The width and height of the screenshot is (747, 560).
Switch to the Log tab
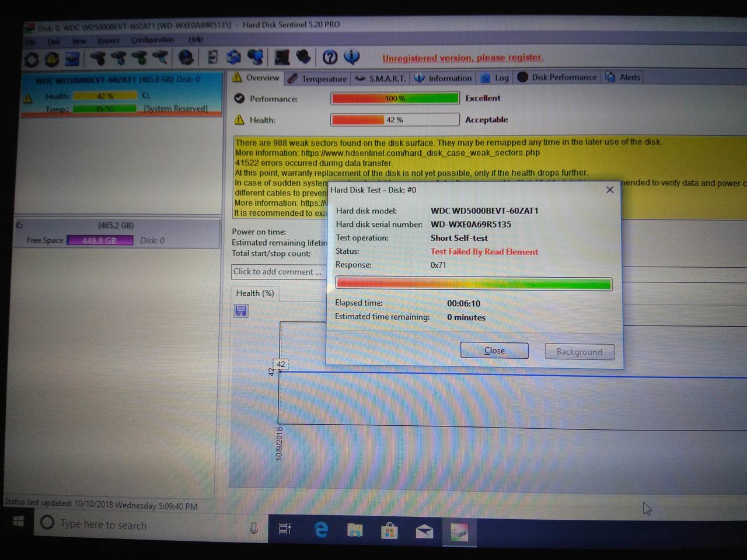coord(495,78)
